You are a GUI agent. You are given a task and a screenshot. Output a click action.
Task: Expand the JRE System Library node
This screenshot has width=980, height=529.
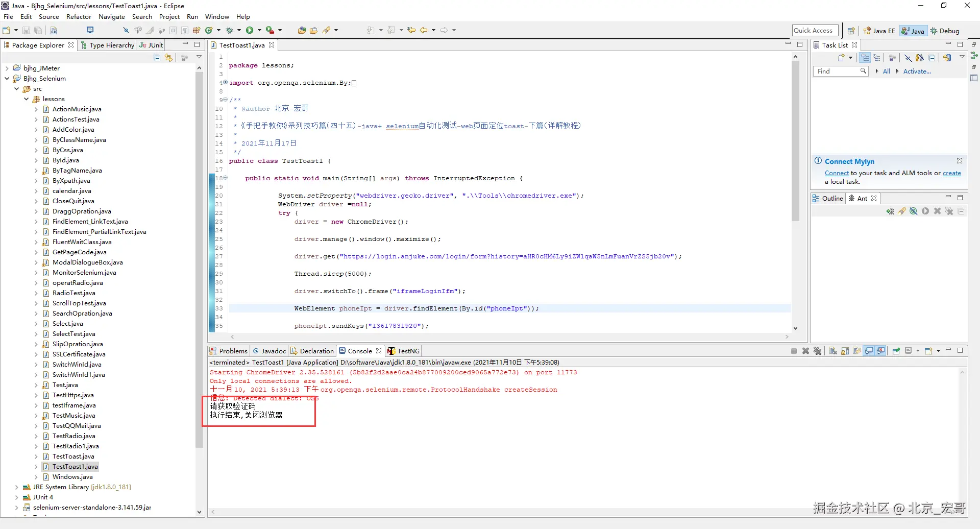(16, 487)
